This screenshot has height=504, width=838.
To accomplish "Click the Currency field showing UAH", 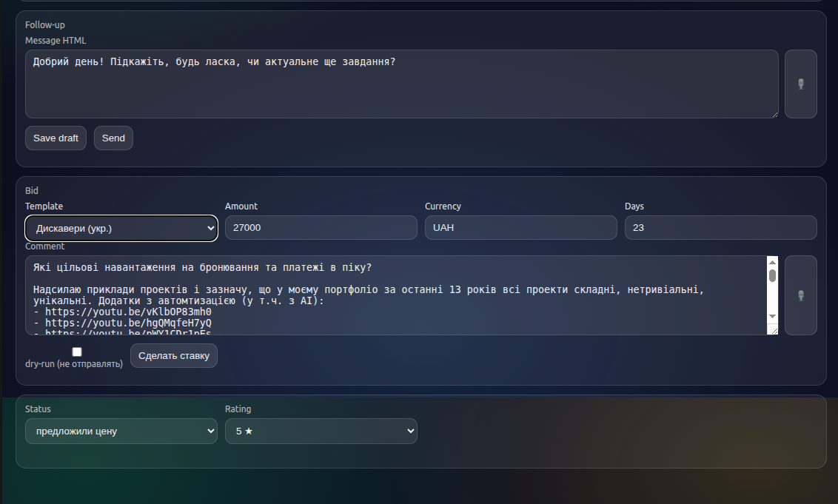I will (x=520, y=228).
